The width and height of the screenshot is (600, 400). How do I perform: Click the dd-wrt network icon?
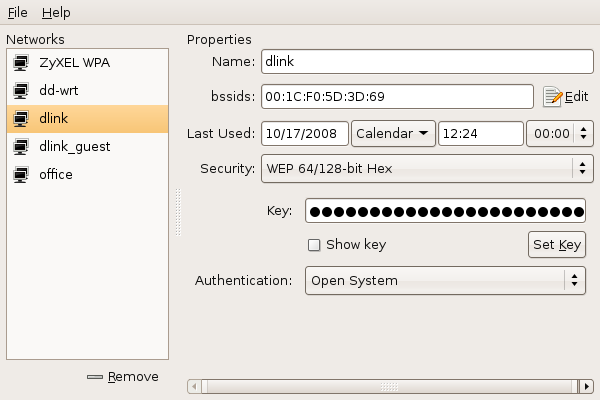click(x=20, y=91)
